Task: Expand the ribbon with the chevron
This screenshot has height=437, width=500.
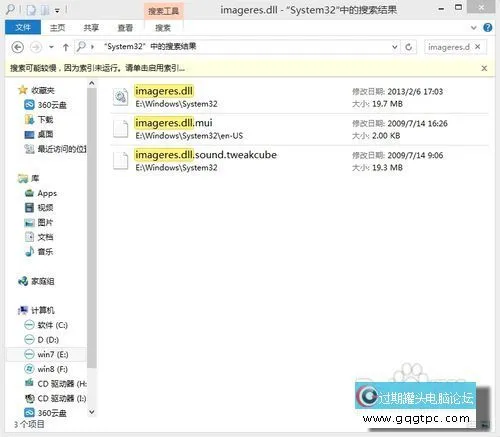Action: pyautogui.click(x=474, y=28)
